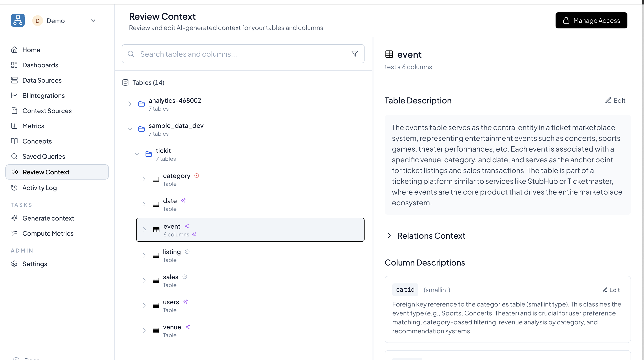Click the sparkle icon next to venue table
The width and height of the screenshot is (644, 360).
tap(188, 327)
